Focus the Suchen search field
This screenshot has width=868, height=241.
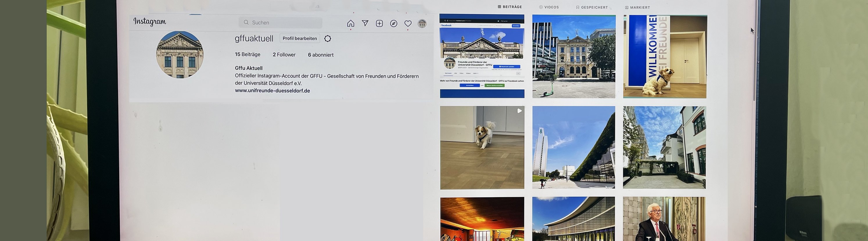(280, 23)
